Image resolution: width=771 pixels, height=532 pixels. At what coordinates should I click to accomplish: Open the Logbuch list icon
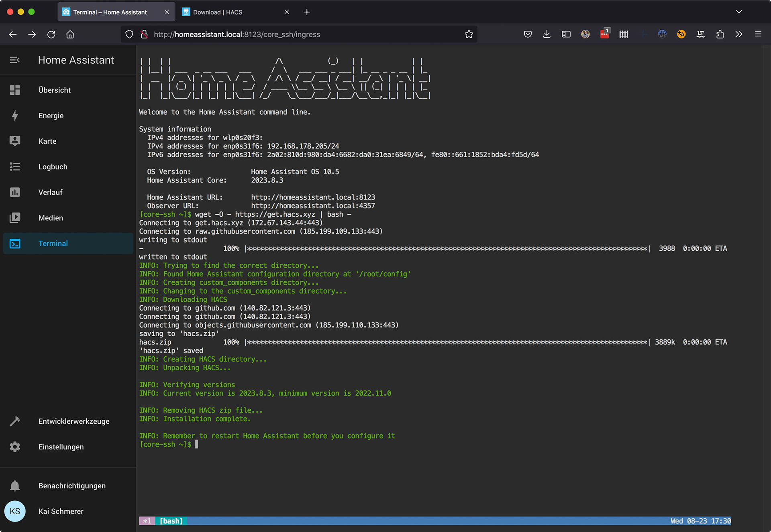pyautogui.click(x=15, y=167)
